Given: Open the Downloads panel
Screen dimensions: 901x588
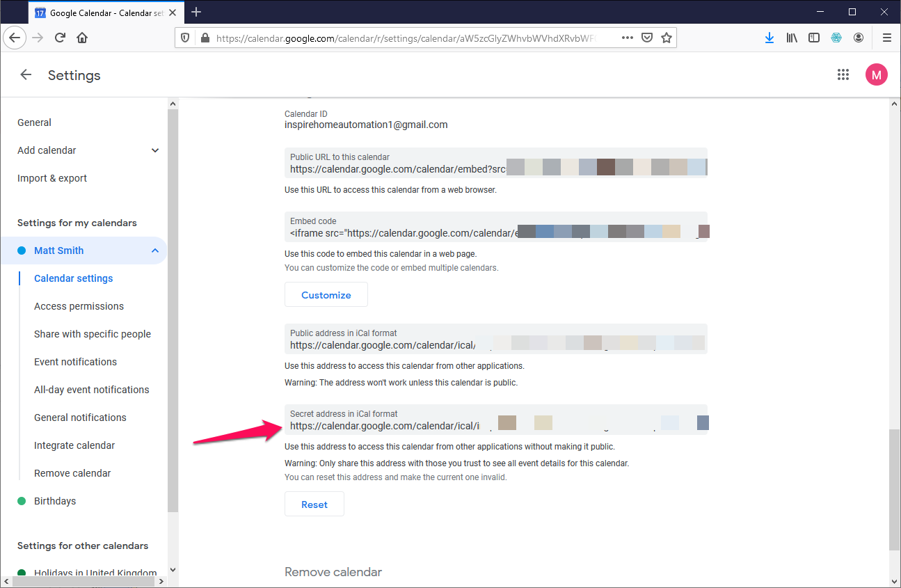Looking at the screenshot, I should [x=770, y=38].
